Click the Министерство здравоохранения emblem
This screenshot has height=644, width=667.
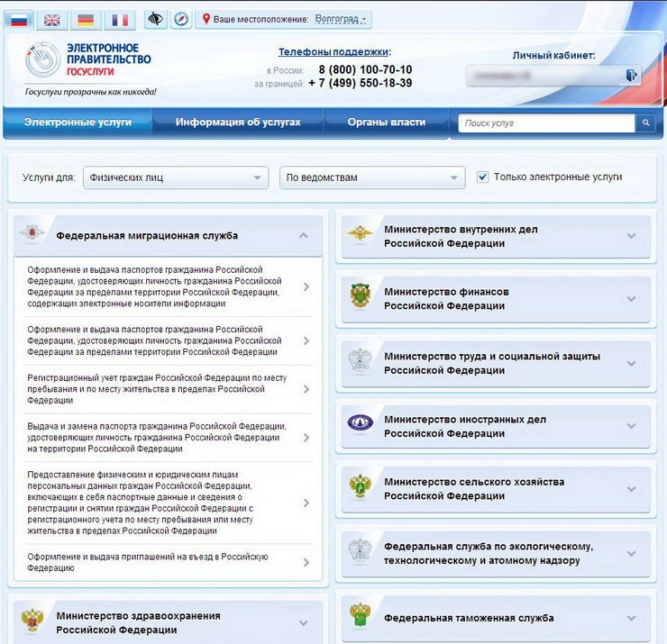[x=32, y=620]
